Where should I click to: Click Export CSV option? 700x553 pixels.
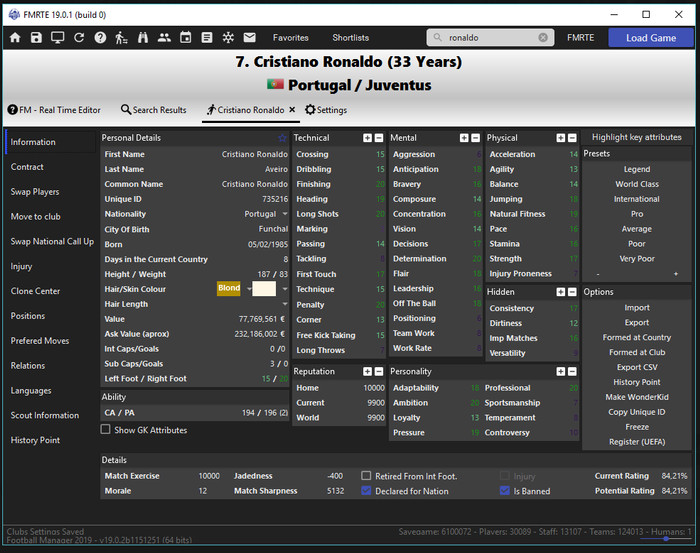tap(637, 367)
